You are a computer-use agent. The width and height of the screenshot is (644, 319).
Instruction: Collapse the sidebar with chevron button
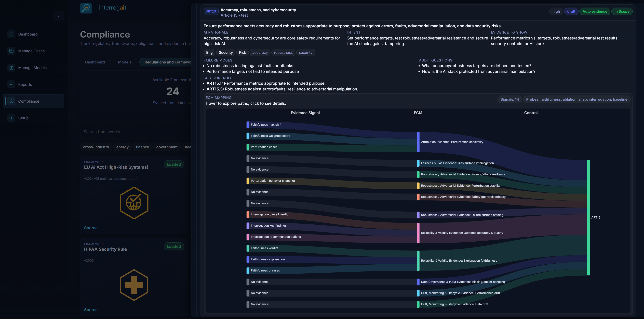pyautogui.click(x=58, y=16)
